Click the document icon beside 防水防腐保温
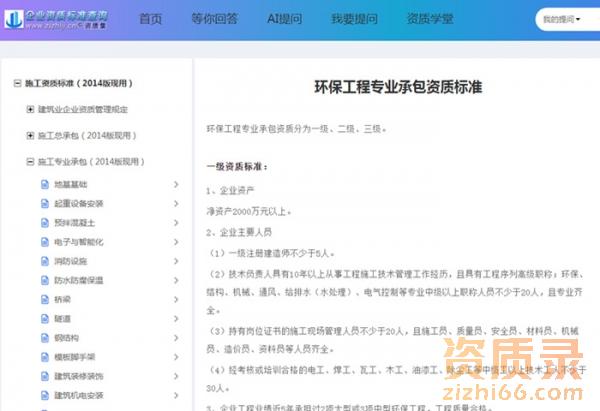Screen dimensions: 600x411 [44, 280]
